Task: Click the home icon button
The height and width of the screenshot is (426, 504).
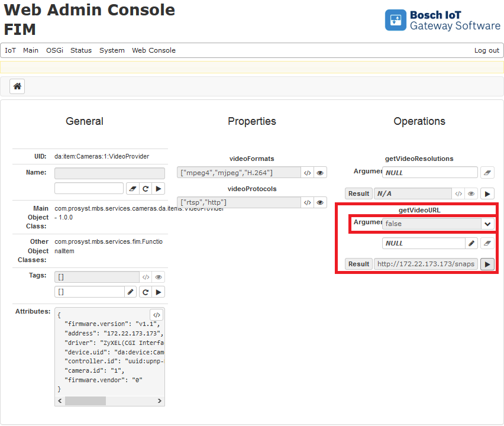Action: [17, 86]
